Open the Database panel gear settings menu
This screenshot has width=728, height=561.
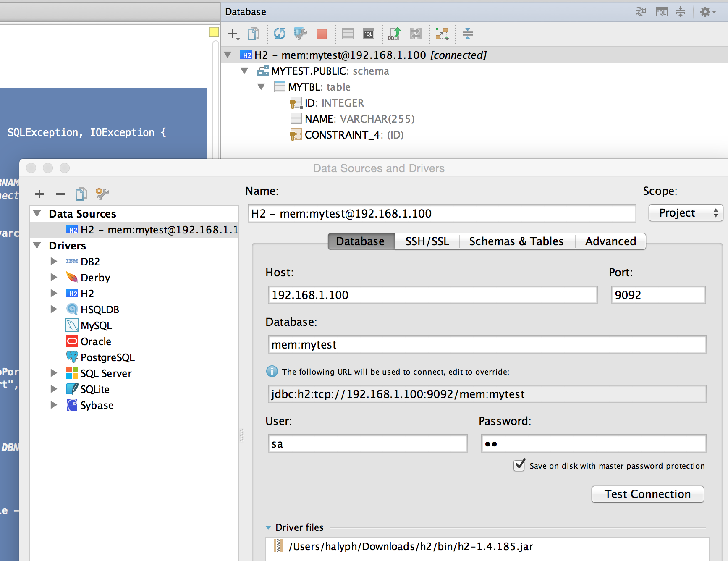(707, 12)
